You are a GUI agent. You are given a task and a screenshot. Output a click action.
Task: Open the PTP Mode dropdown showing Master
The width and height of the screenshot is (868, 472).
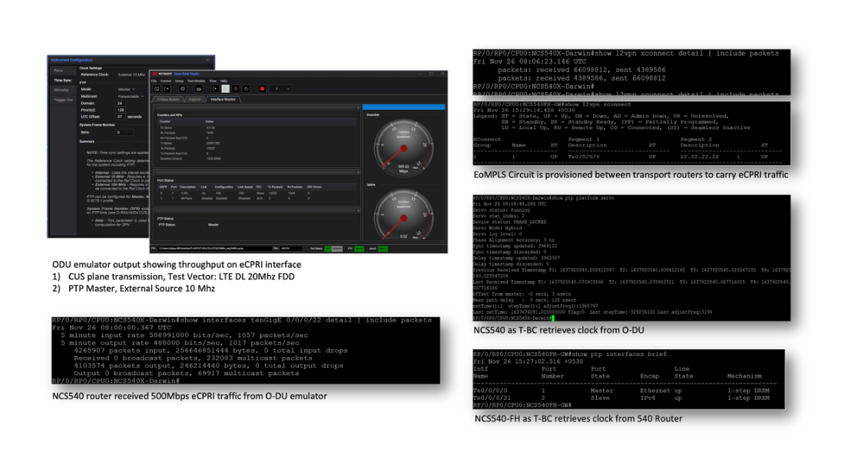pos(127,89)
